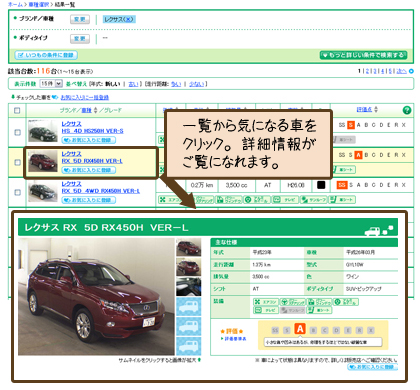Sort 年式 by 古い link

[133, 84]
